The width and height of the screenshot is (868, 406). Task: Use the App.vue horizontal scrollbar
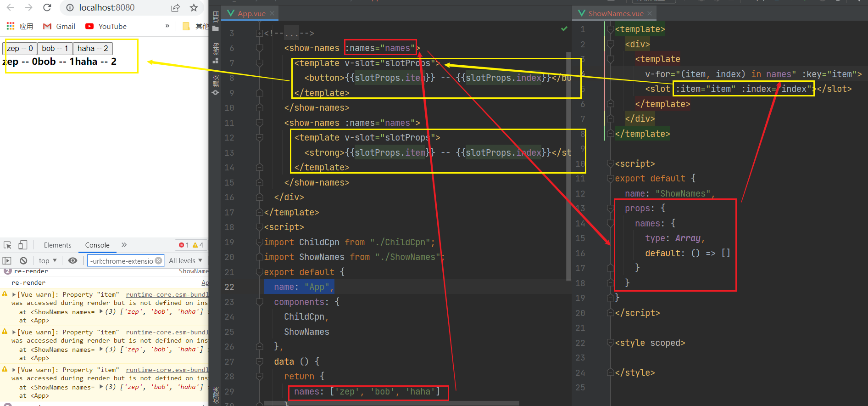click(x=392, y=403)
